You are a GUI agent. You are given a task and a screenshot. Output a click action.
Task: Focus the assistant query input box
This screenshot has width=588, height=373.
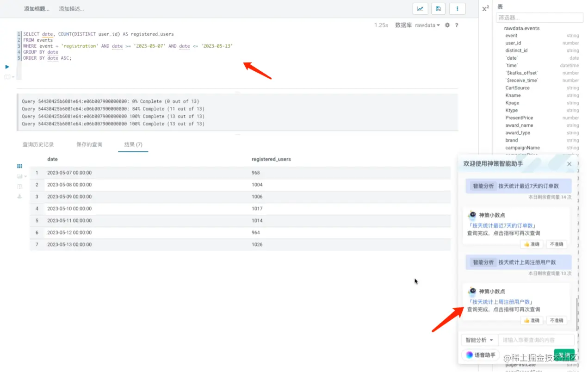536,340
